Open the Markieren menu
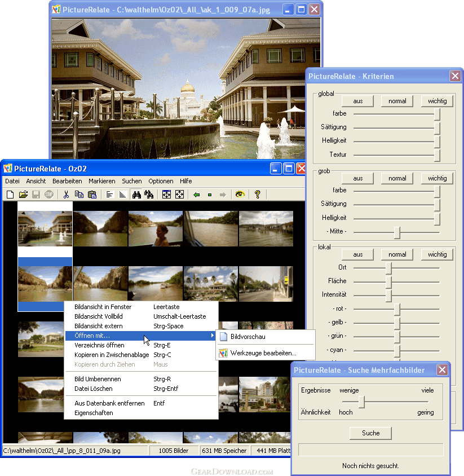Viewport: 464px width, 476px height. 102,181
